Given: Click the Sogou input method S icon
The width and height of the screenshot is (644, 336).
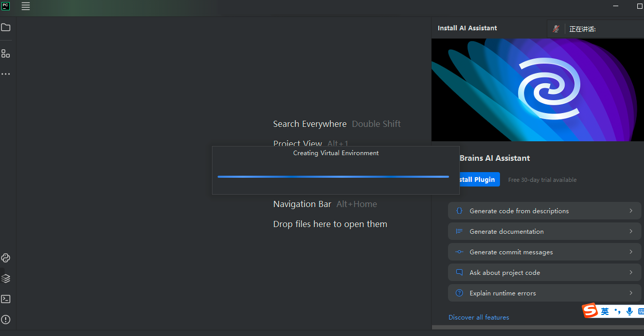Looking at the screenshot, I should tap(590, 311).
